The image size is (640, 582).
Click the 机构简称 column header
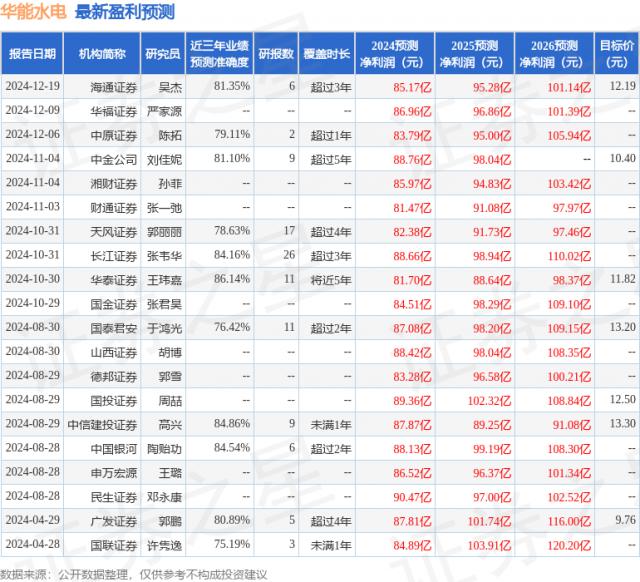101,53
